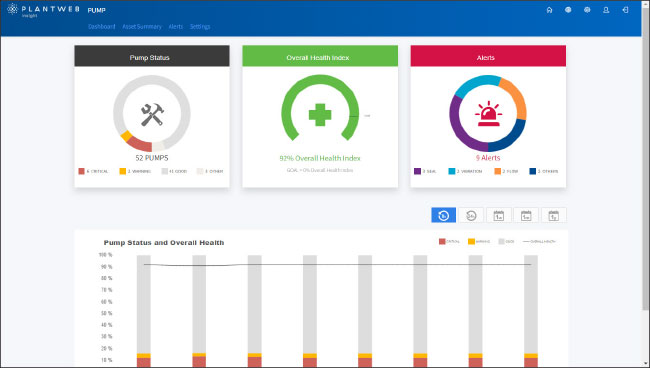Go to the Alerts tab
Viewport: 650px width, 368px height.
click(x=176, y=27)
